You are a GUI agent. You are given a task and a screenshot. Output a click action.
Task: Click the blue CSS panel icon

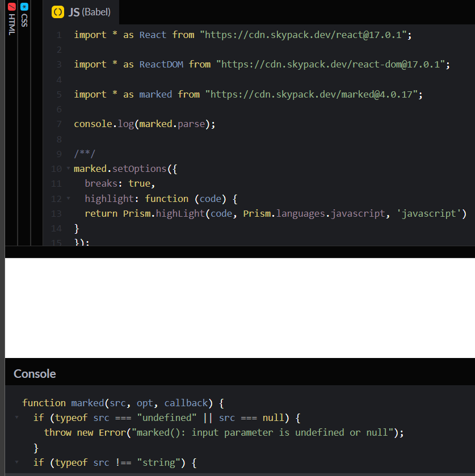pyautogui.click(x=23, y=7)
